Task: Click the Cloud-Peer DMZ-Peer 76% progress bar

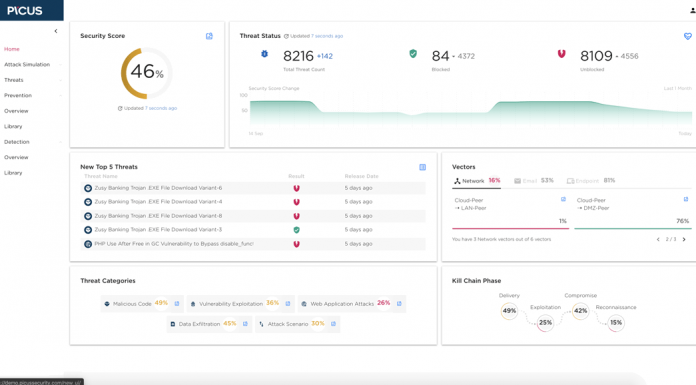Action: pyautogui.click(x=633, y=228)
